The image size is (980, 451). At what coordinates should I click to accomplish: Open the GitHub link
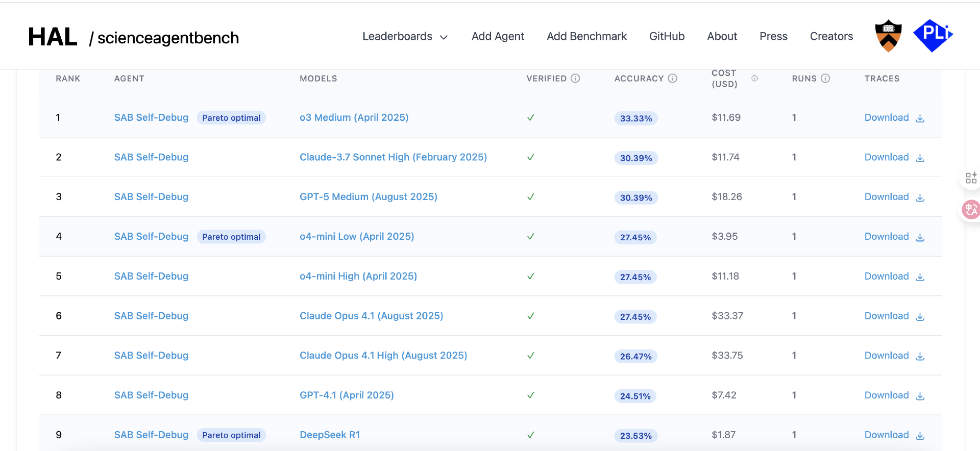click(667, 36)
